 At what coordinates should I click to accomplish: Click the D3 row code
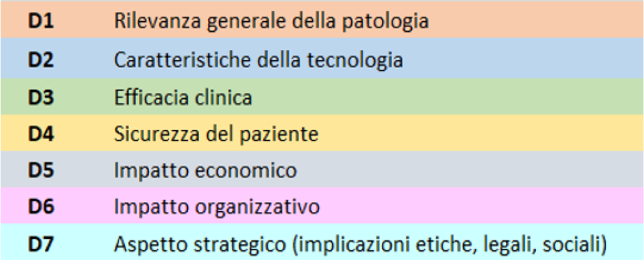click(41, 97)
